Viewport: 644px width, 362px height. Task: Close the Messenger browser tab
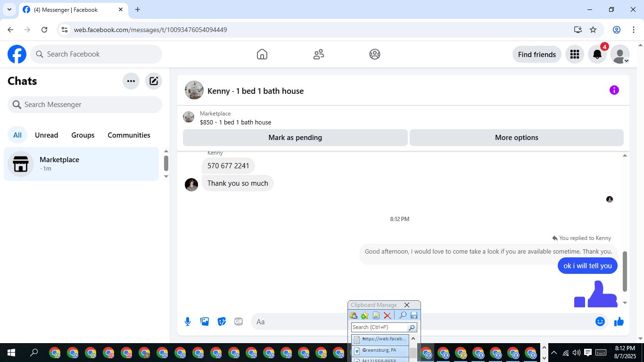coord(121,9)
